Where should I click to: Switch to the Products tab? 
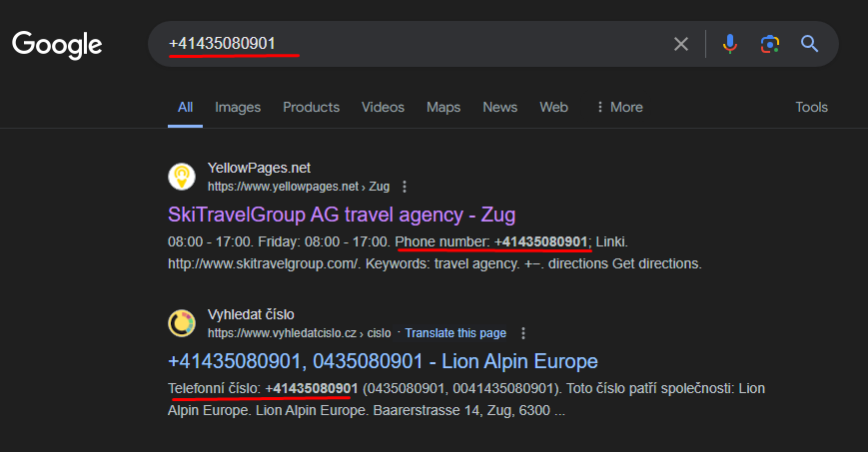pos(311,107)
